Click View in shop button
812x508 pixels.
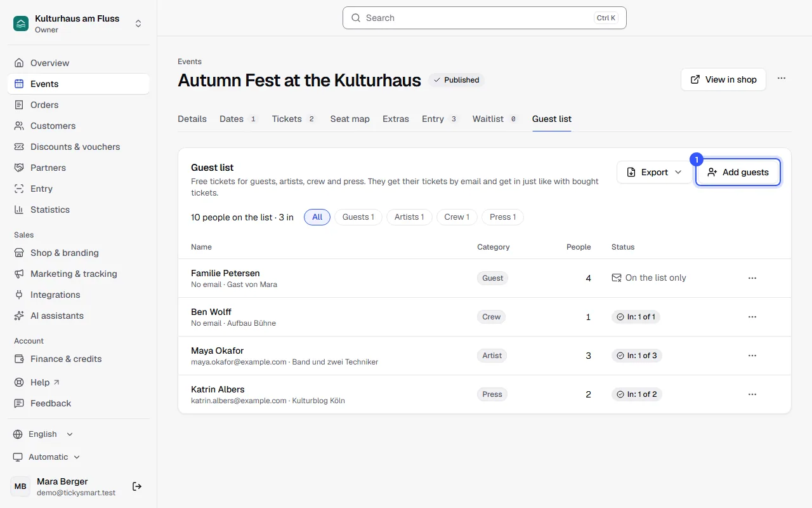tap(723, 79)
